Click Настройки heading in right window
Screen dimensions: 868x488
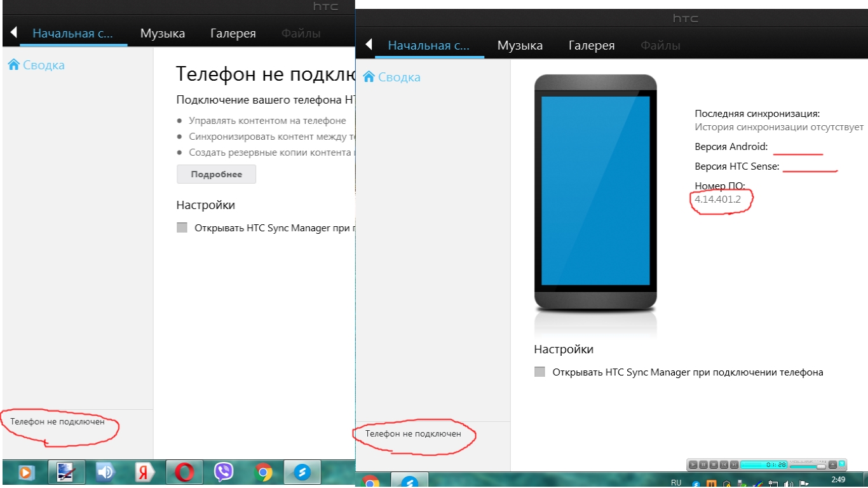coord(564,349)
